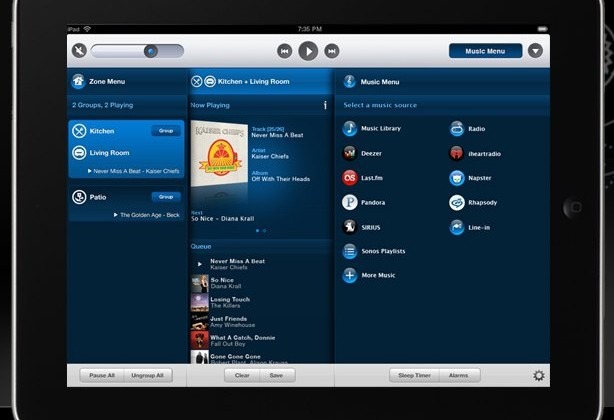This screenshot has width=614, height=420.
Task: Open the Pandora music source icon
Action: click(350, 202)
